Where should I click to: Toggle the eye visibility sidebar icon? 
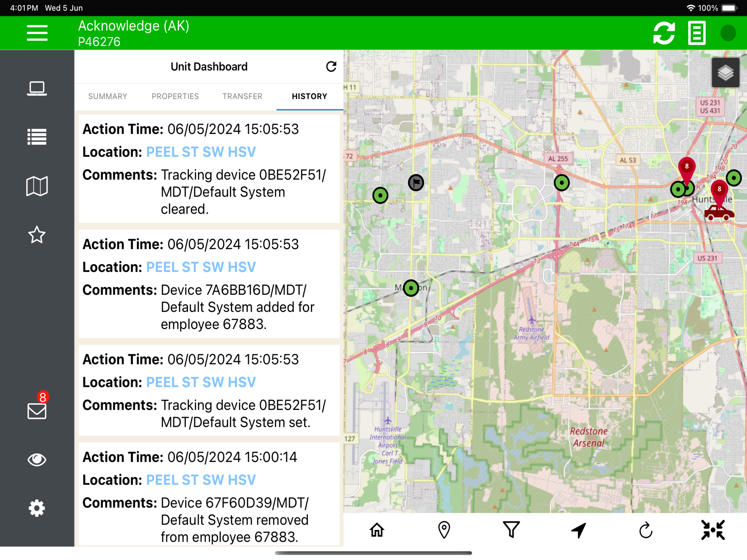coord(37,459)
